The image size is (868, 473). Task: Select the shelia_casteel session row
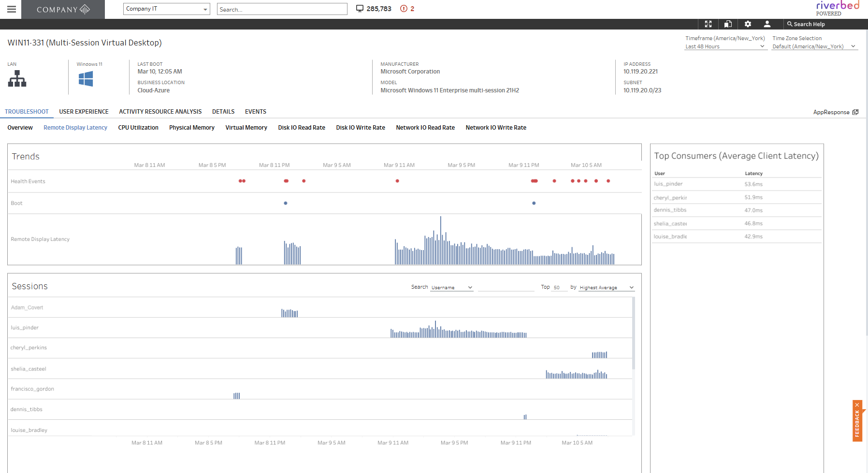click(320, 369)
